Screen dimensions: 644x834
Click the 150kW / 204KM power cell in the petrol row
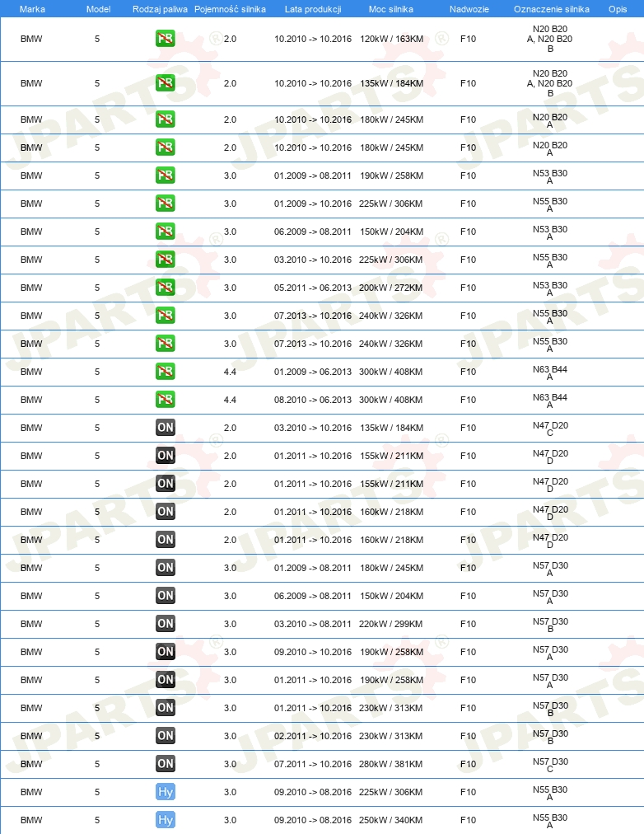[392, 232]
